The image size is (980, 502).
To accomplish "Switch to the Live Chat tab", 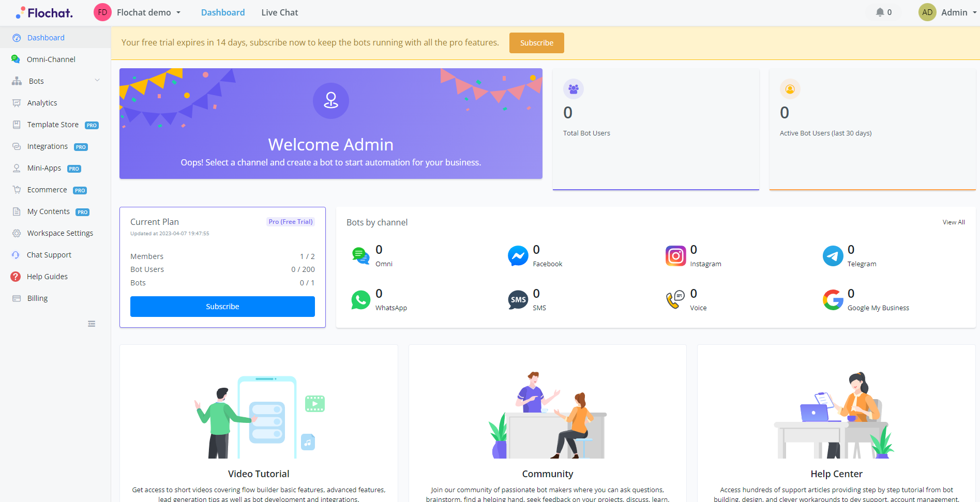I will 279,12.
